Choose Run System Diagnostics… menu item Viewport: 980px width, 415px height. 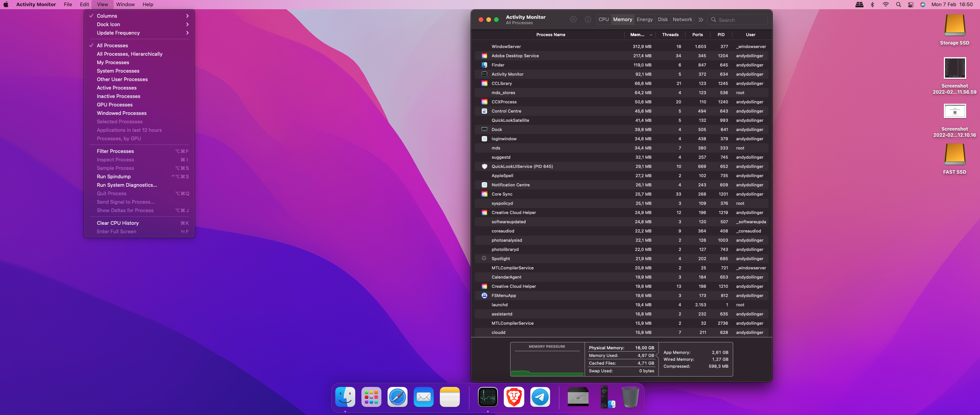pyautogui.click(x=127, y=185)
